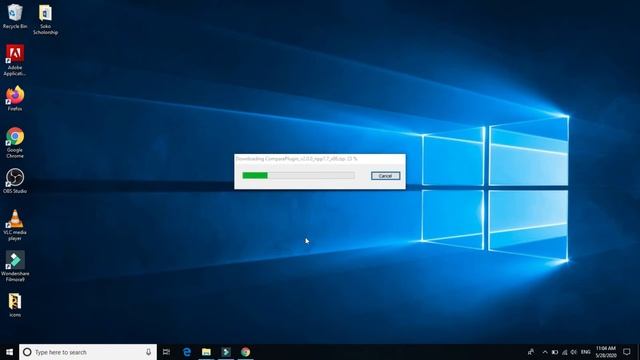Cancel the plugin download
Viewport: 640px width, 360px height.
(x=385, y=176)
